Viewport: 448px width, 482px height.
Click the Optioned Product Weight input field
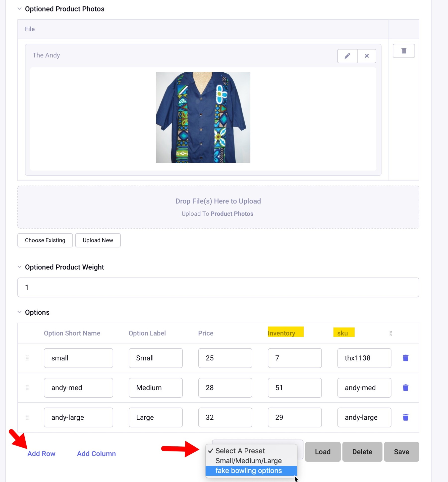click(x=218, y=287)
